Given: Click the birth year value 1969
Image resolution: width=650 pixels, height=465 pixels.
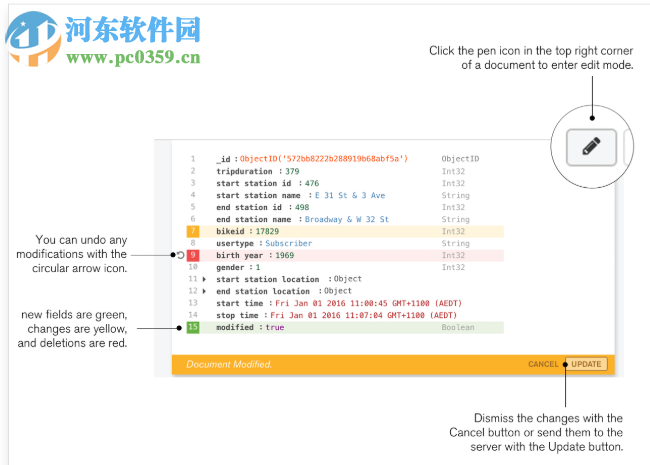Looking at the screenshot, I should (285, 255).
